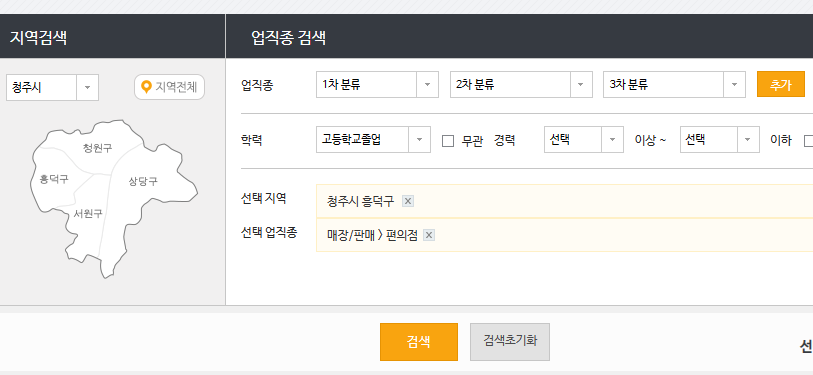Open the 2차 분류 dropdown
This screenshot has width=813, height=375.
(521, 85)
